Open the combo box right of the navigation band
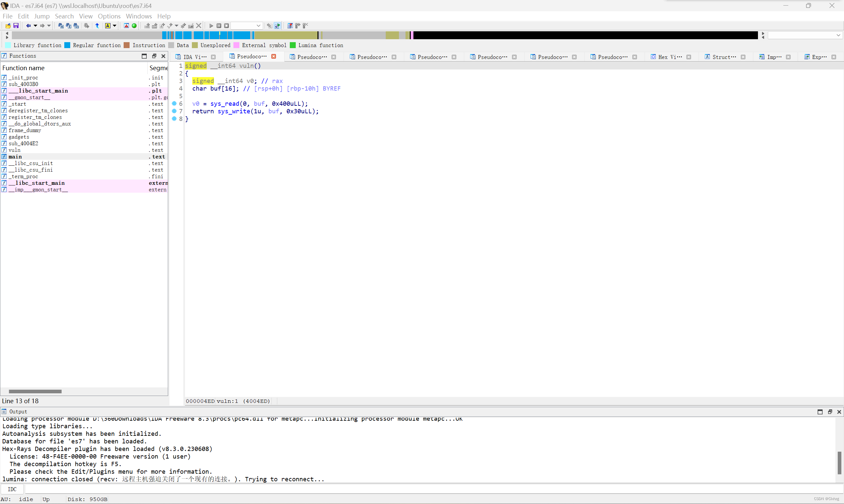 804,35
